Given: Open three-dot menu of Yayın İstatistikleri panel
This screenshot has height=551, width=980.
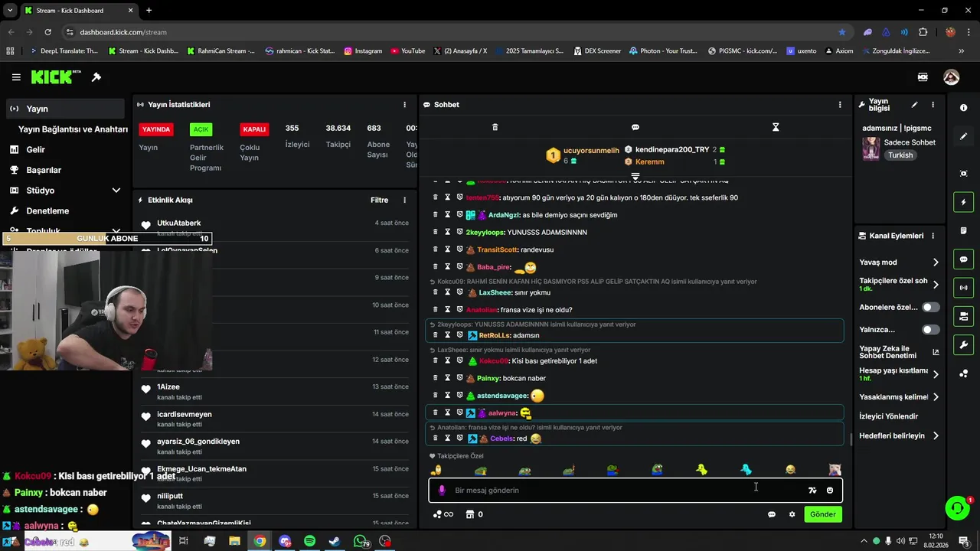Looking at the screenshot, I should point(405,105).
